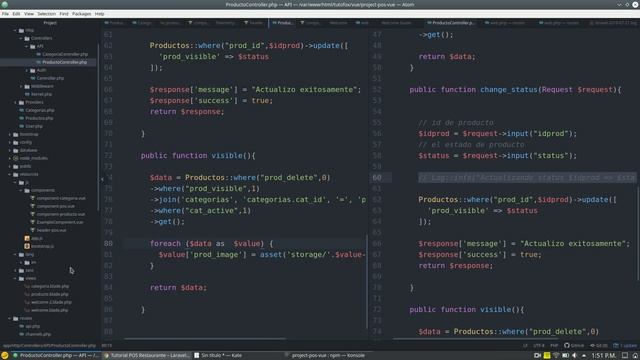The image size is (640, 360).
Task: Click the LF line ending indicator
Action: 525,346
